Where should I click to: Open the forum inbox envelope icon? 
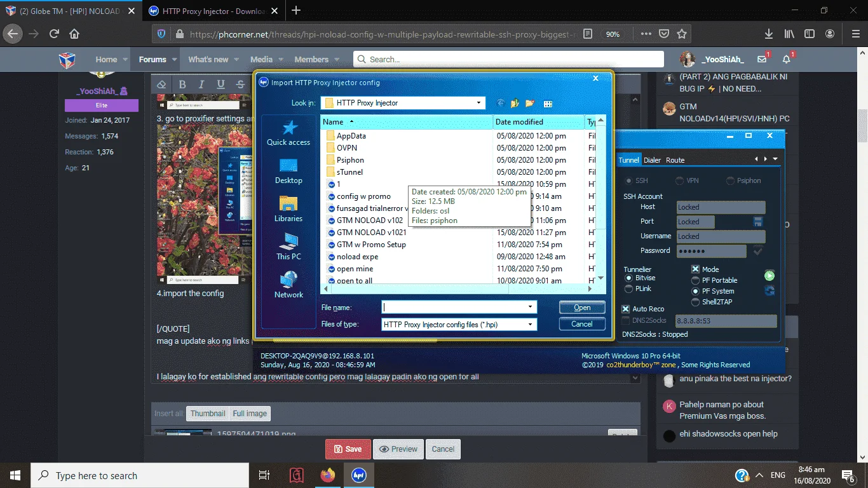(x=762, y=59)
